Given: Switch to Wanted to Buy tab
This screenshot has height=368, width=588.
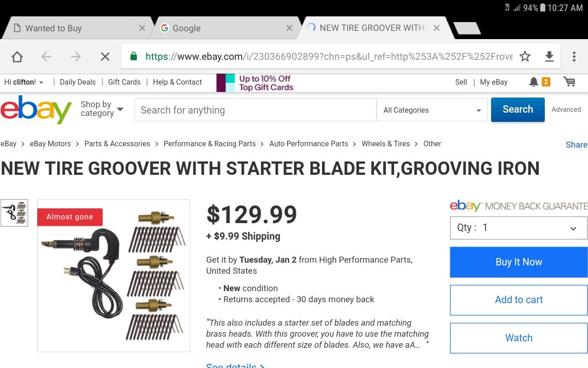Looking at the screenshot, I should 53,29.
